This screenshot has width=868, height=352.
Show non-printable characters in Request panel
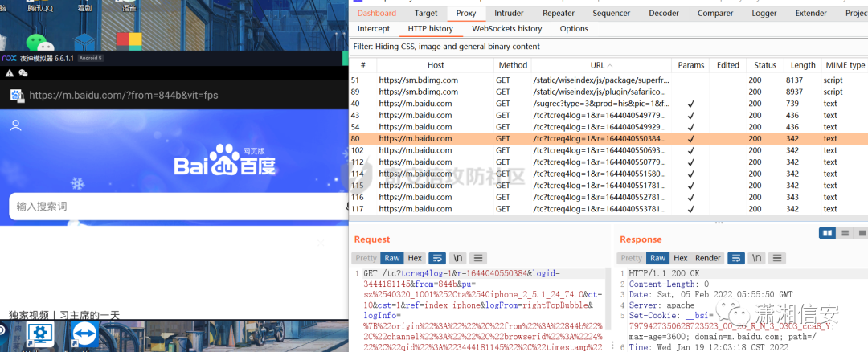(458, 258)
